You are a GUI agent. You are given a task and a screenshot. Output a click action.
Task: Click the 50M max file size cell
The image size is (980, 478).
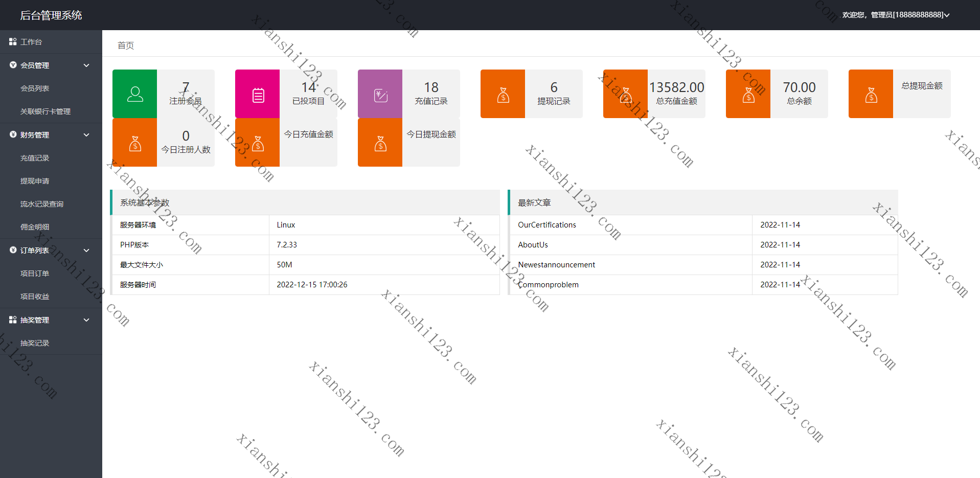tap(384, 265)
